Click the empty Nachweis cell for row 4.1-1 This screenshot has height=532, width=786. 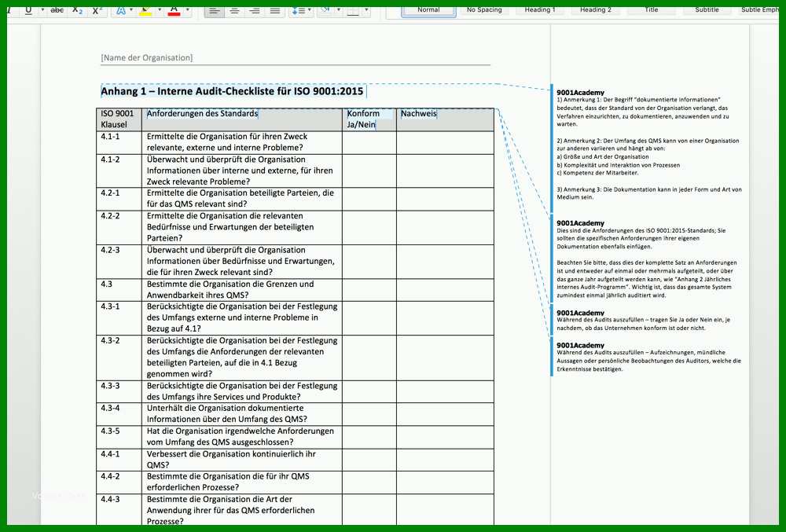click(x=445, y=143)
